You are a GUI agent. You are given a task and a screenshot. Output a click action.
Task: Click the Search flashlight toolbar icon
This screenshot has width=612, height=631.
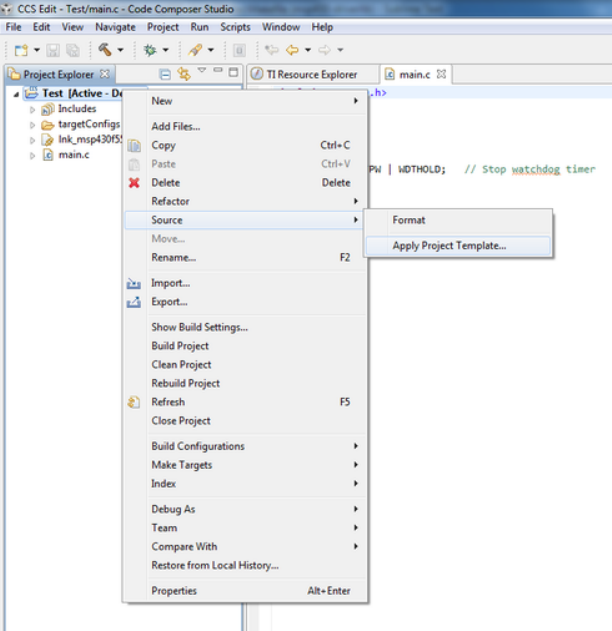click(x=195, y=50)
